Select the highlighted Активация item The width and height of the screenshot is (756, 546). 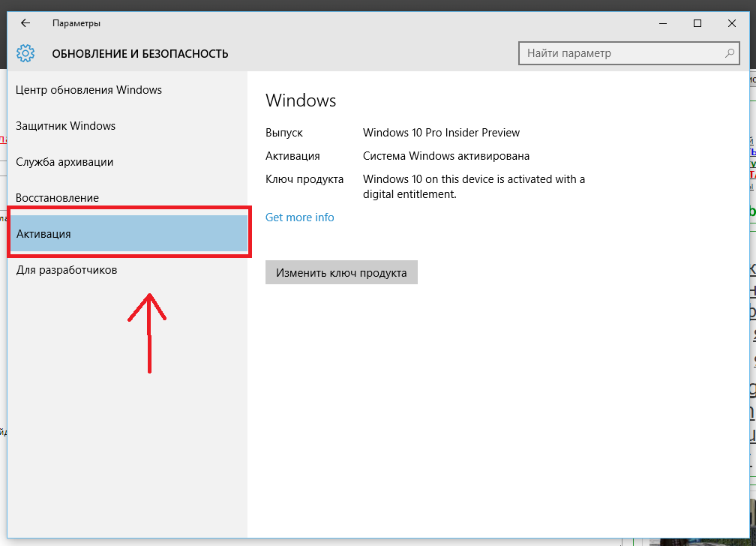pyautogui.click(x=43, y=234)
